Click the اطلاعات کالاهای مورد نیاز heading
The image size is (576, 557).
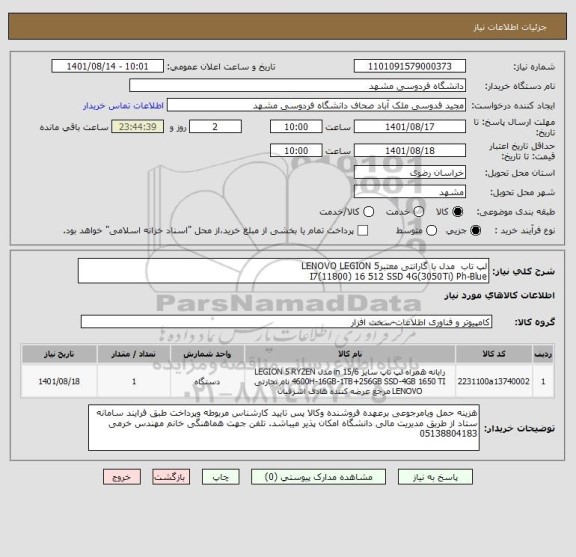click(500, 296)
